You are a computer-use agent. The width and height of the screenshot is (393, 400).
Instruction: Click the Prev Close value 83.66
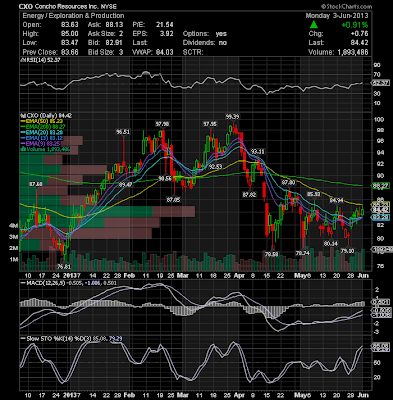tap(69, 52)
